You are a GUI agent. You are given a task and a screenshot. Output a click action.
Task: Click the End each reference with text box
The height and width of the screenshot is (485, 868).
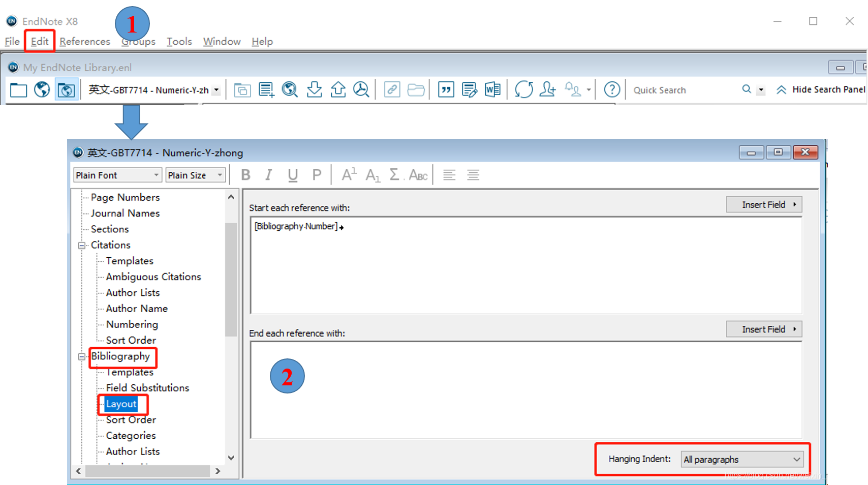point(526,390)
